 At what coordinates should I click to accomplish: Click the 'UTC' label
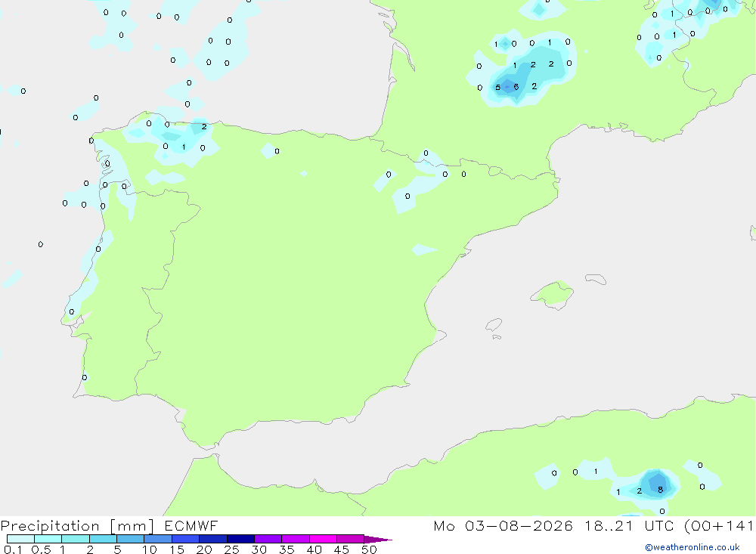tap(659, 525)
